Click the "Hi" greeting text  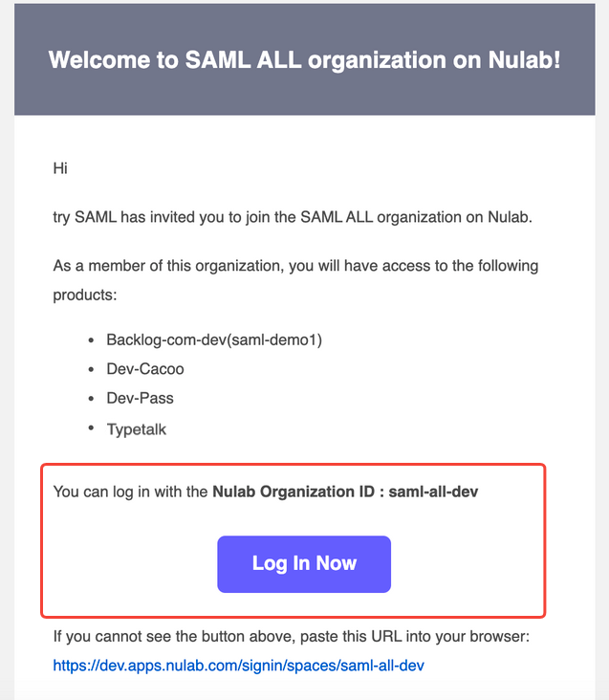pyautogui.click(x=60, y=168)
